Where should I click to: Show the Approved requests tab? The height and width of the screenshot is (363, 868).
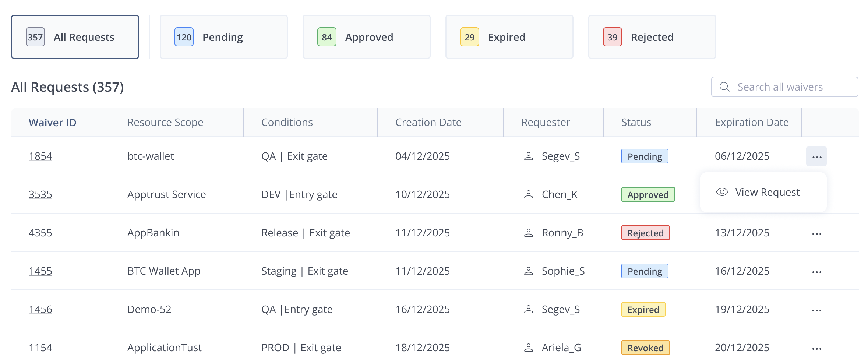366,37
